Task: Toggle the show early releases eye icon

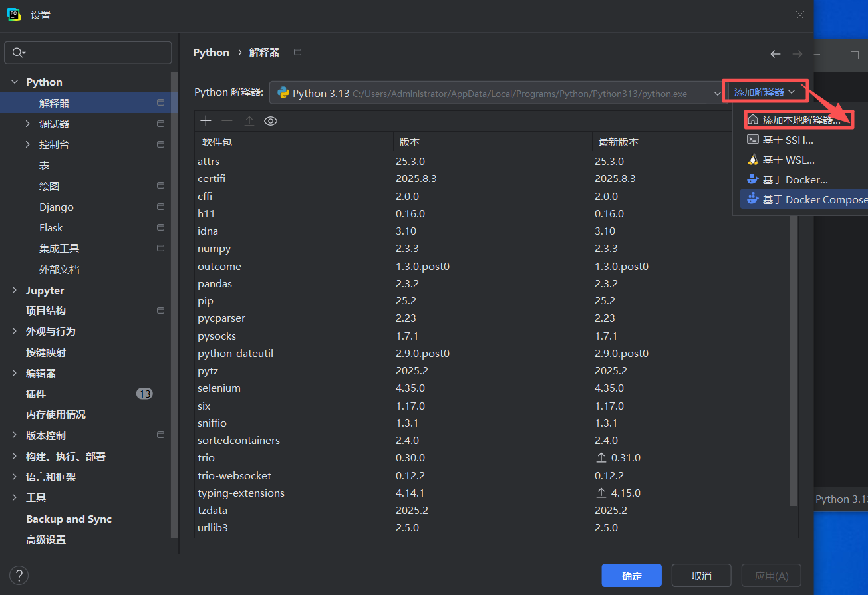Action: click(271, 120)
